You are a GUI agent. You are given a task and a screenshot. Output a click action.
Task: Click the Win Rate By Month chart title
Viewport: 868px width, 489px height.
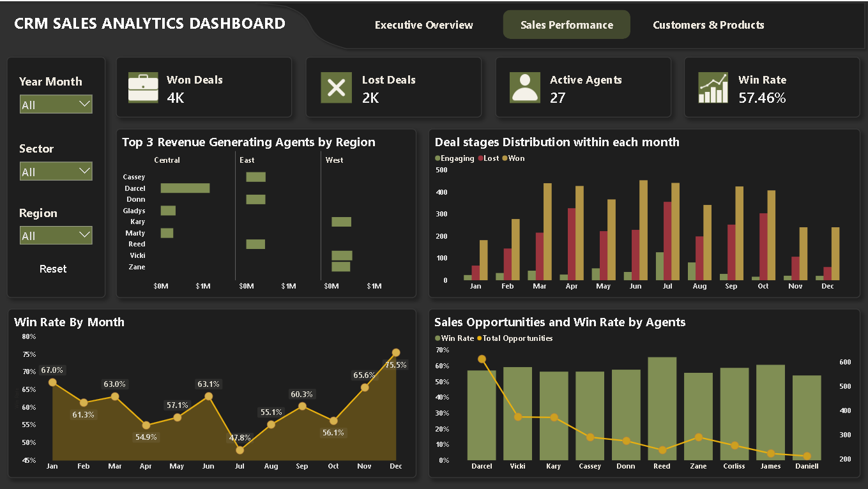pyautogui.click(x=69, y=322)
